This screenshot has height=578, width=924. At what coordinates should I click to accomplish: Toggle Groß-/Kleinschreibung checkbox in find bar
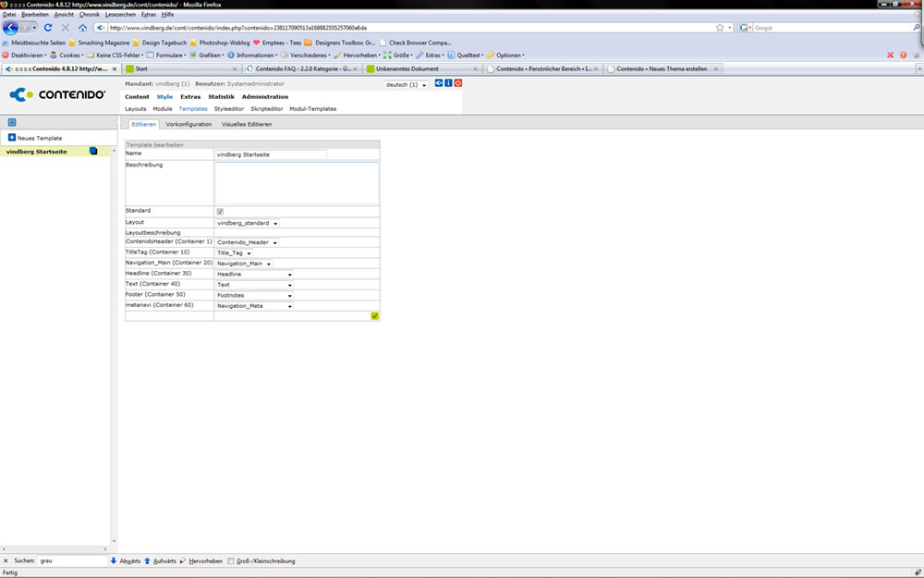click(x=232, y=561)
